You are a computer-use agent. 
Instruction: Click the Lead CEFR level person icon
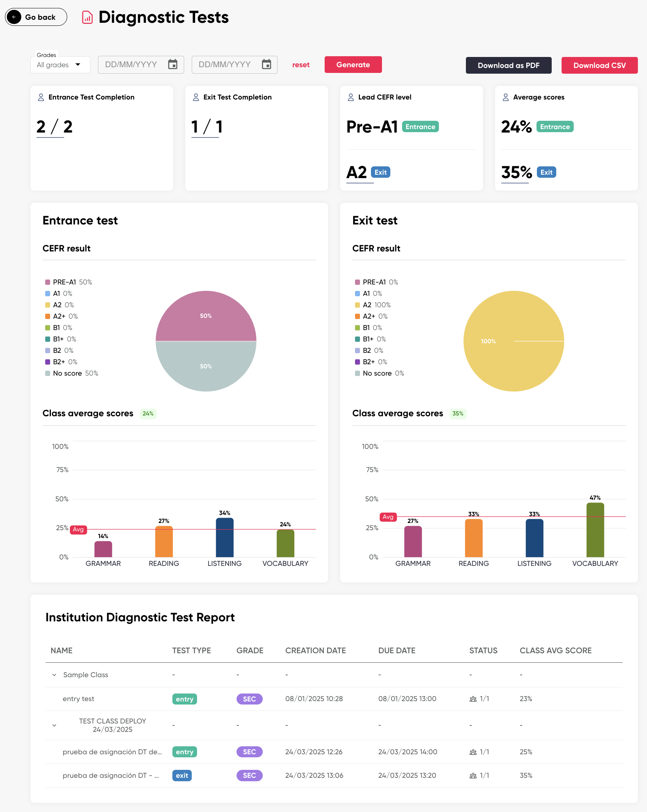tap(351, 97)
